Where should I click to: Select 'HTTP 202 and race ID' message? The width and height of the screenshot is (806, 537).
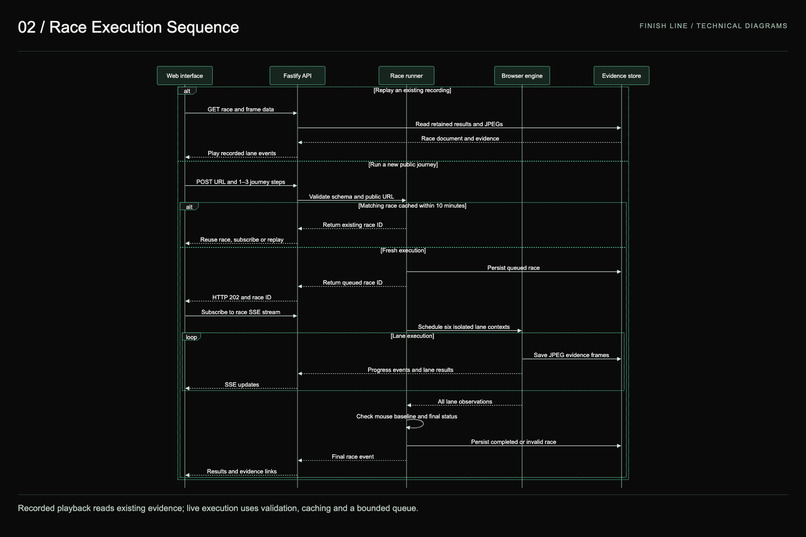(x=242, y=297)
